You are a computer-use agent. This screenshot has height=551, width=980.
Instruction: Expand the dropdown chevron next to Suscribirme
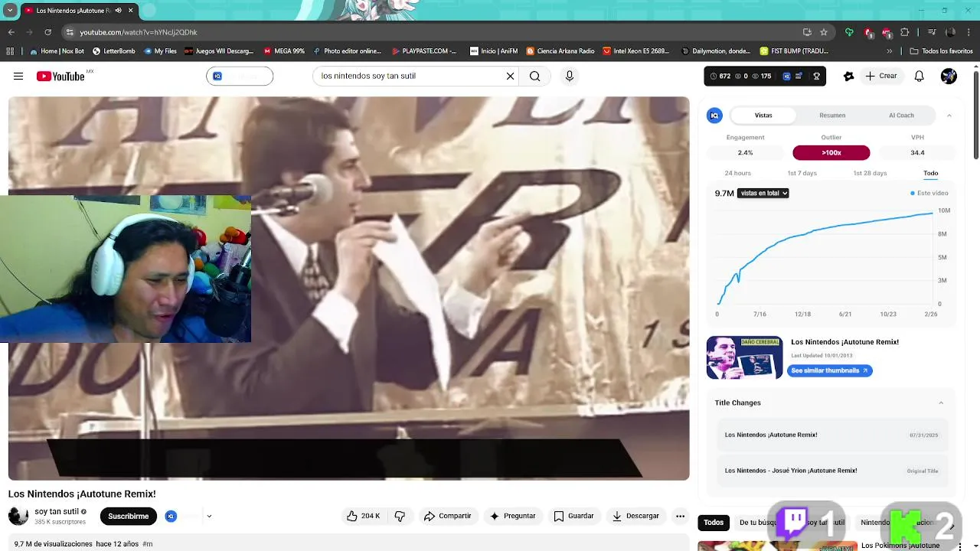tap(209, 516)
